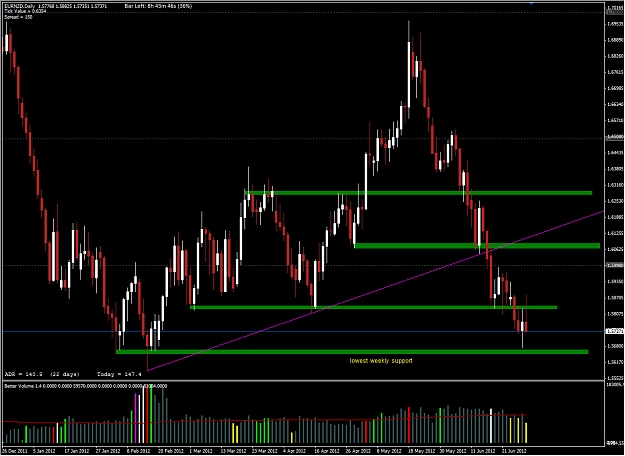The height and width of the screenshot is (456, 625).
Task: Click the current price tag on price axis
Action: pos(614,331)
